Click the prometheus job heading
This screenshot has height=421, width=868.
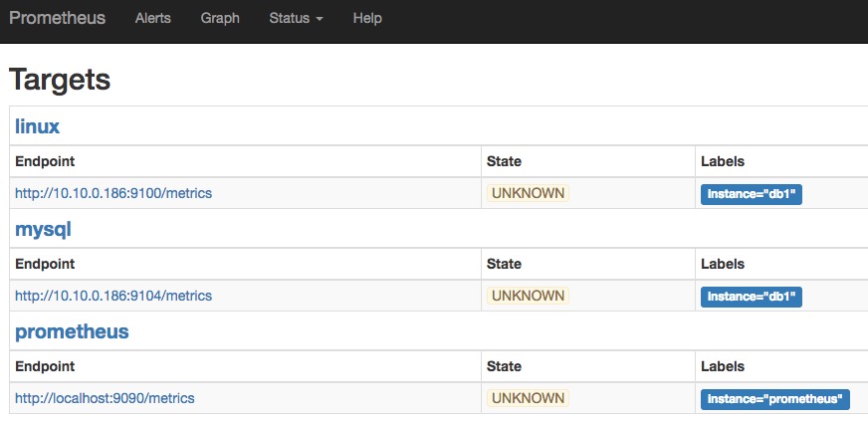coord(72,331)
